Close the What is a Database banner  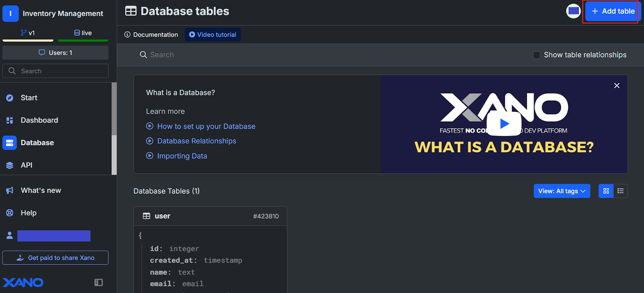(x=617, y=86)
